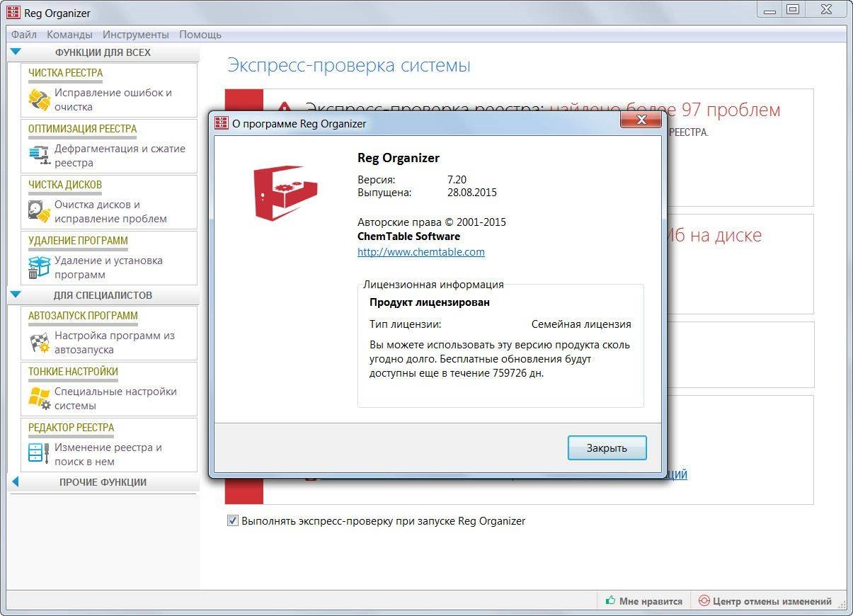Click Специальные настройки системы text
The image size is (853, 616).
[x=115, y=399]
